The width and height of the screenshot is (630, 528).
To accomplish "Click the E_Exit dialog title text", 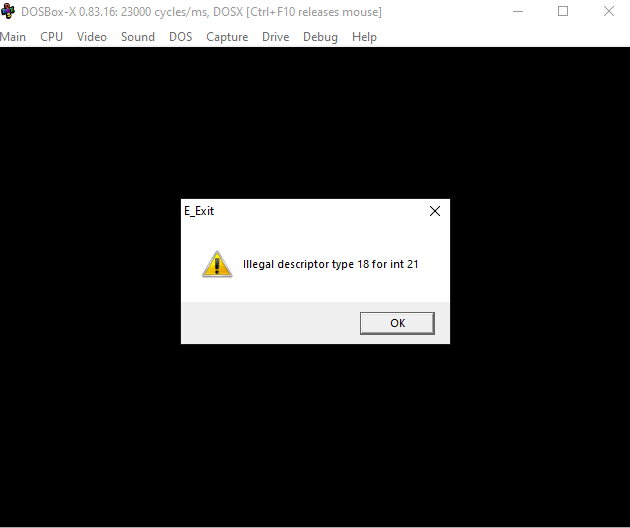I will [x=199, y=211].
